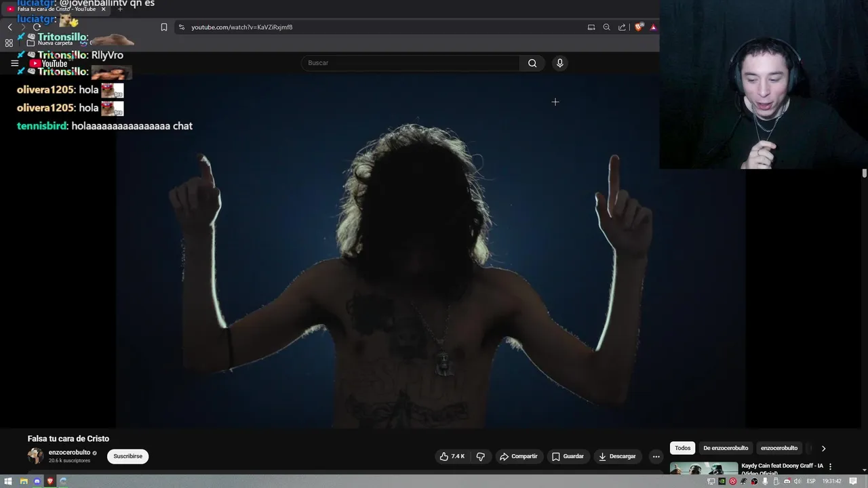Open the Kaydy Cain suggested video thumbnail
The height and width of the screenshot is (488, 868).
coord(704,468)
